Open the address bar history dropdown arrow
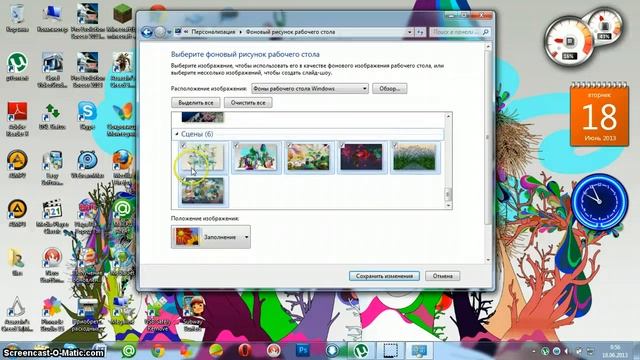640x360 pixels. 409,32
